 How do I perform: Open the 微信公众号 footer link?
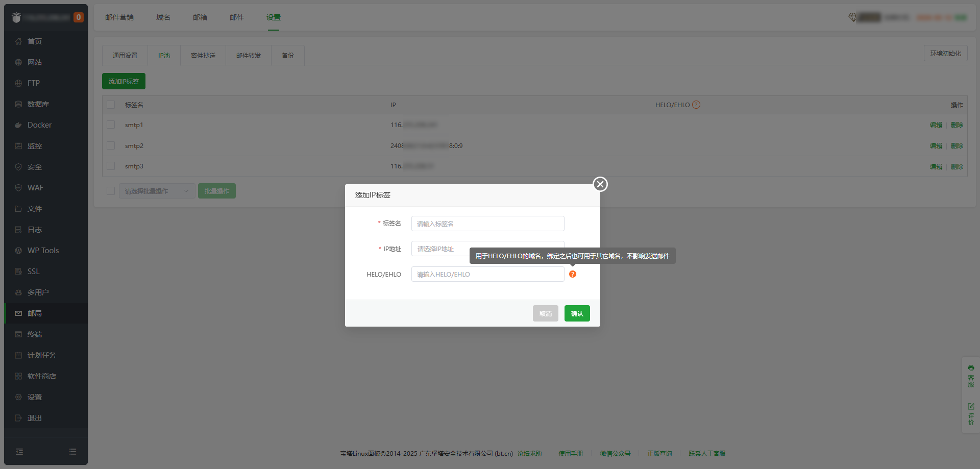(x=615, y=453)
